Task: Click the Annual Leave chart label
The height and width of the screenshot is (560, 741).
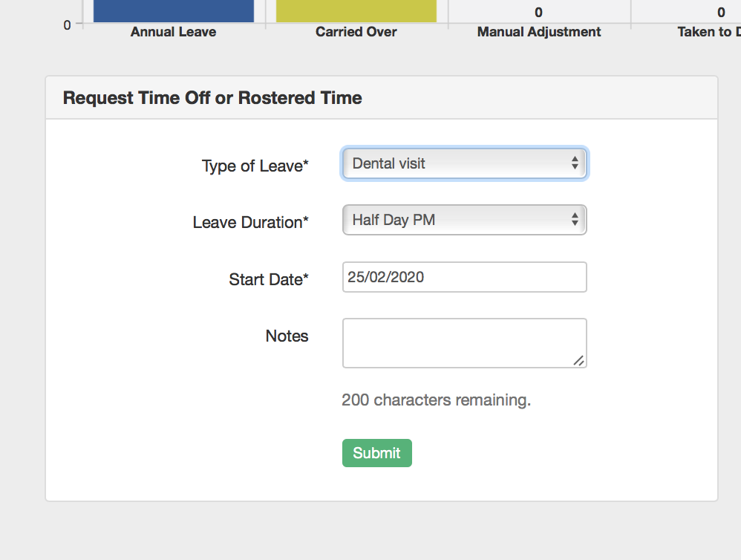Action: [x=174, y=32]
